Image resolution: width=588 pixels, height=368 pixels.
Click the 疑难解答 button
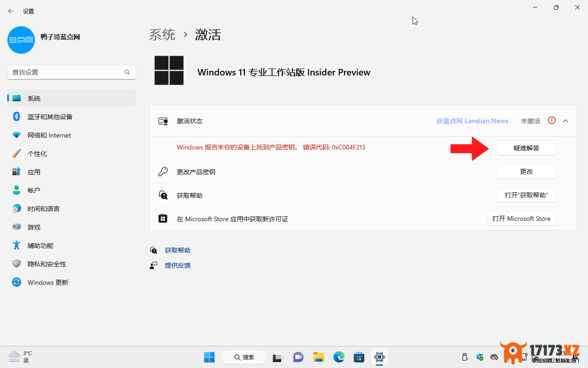pyautogui.click(x=526, y=148)
